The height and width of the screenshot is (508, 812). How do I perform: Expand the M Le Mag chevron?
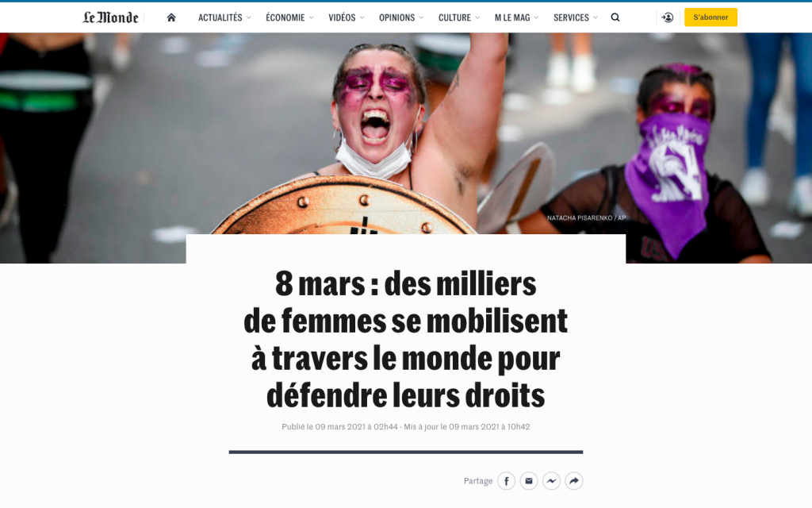[537, 17]
